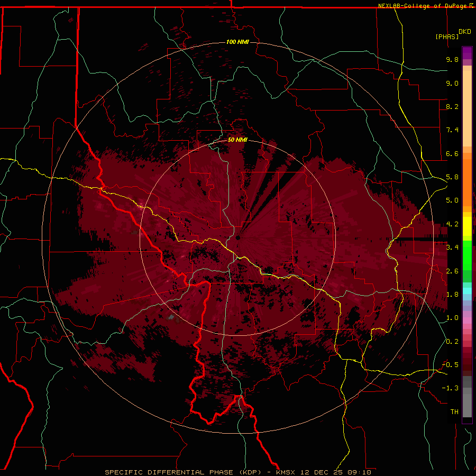Click the 1.8 value on the color scale

[x=452, y=295]
